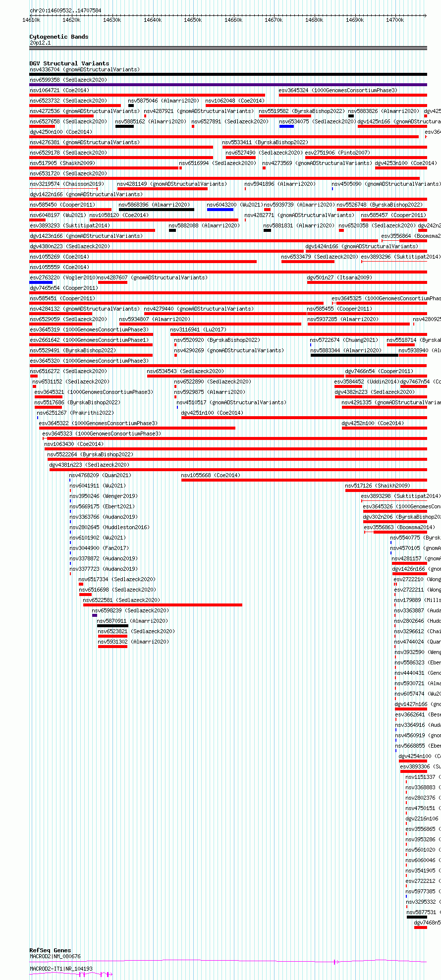441x980 pixels.
Task: Select the esv2661642 1000GenomesConsortiumPhase1 label
Action: 89,340
